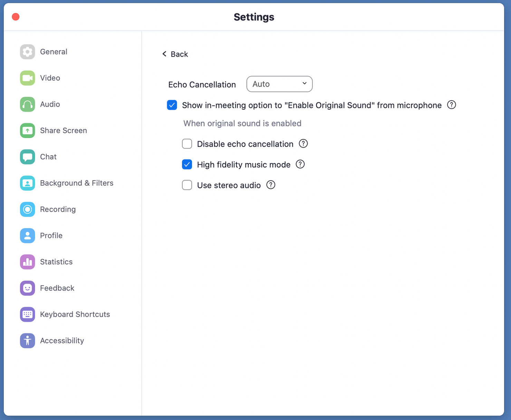This screenshot has height=420, width=511.
Task: Click help icon next to stereo audio
Action: (x=271, y=185)
